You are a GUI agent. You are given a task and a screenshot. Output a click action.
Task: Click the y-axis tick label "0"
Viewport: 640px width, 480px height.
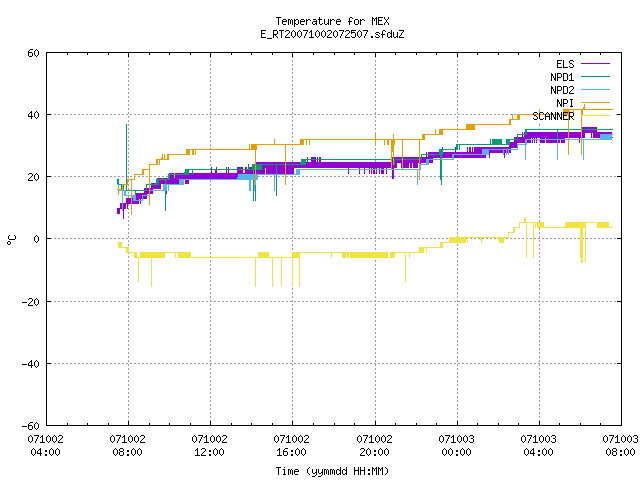coord(36,239)
